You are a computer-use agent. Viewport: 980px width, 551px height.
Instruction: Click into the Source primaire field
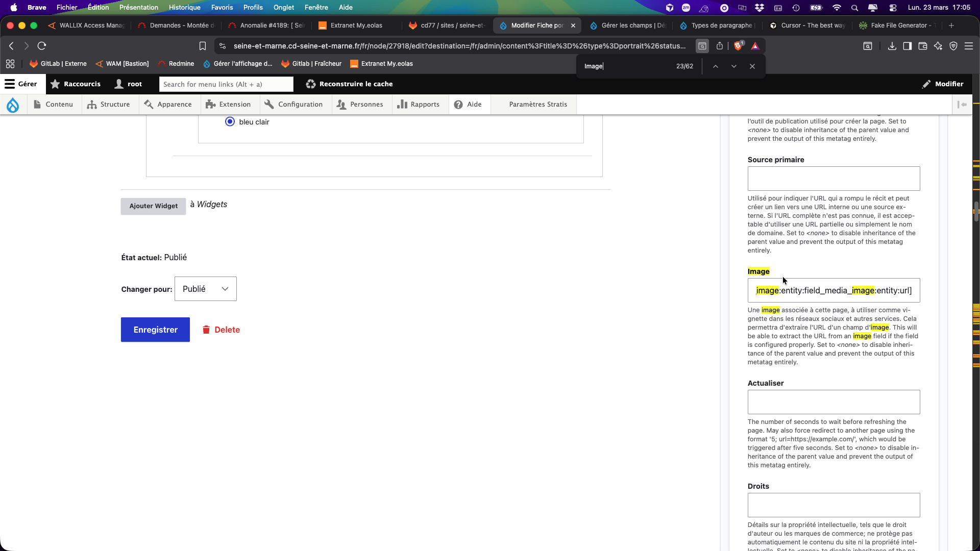834,179
